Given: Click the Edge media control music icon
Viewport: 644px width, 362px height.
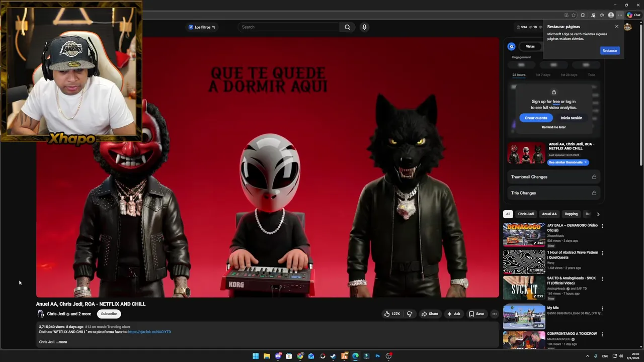Looking at the screenshot, I should click(x=593, y=15).
